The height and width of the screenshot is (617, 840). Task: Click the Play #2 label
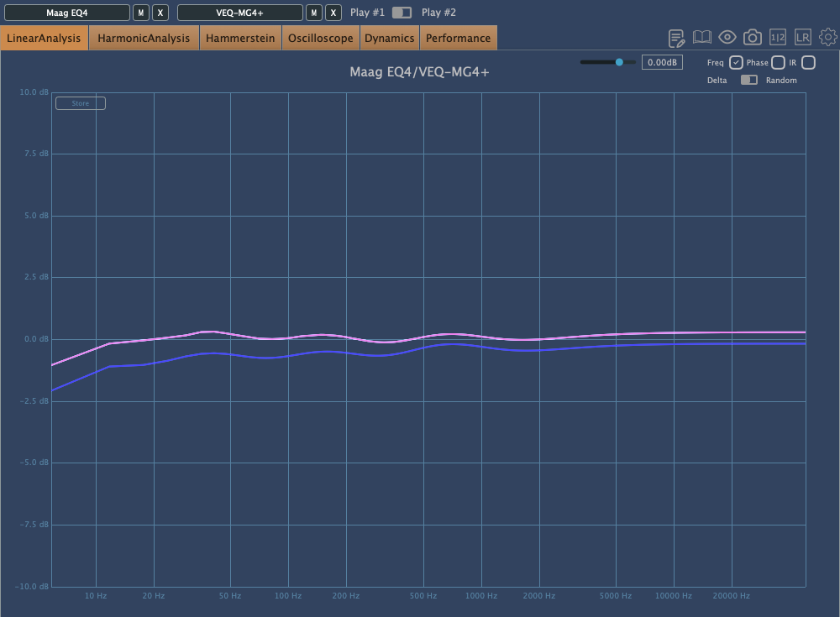(438, 13)
